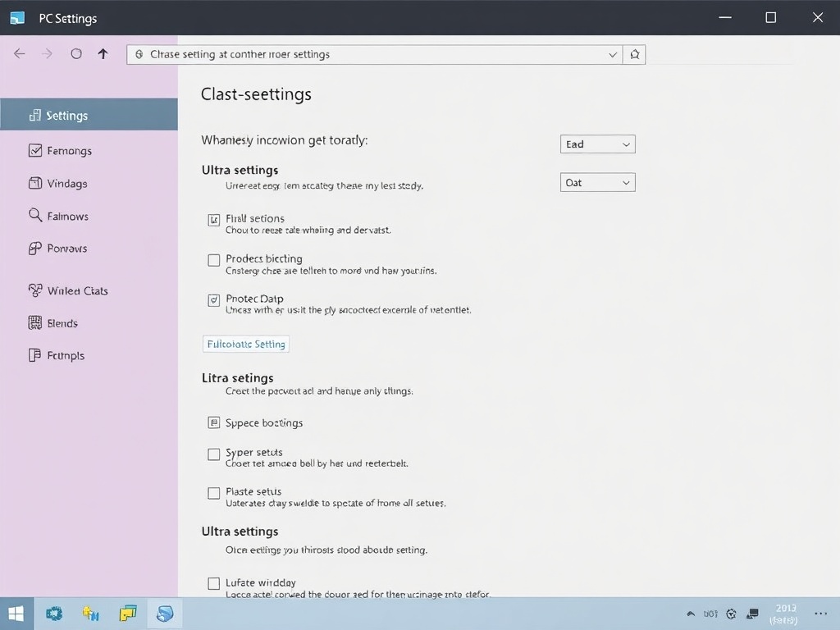
Task: Click the back navigation arrow
Action: click(19, 53)
